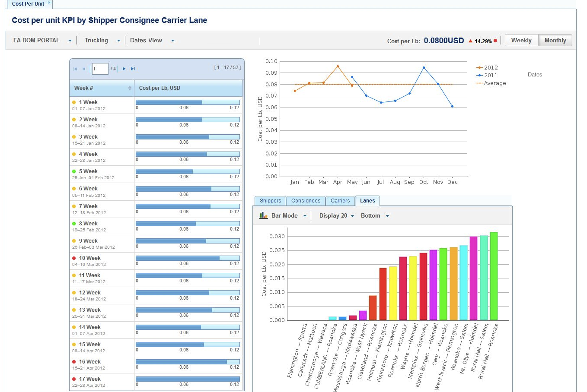587x392 pixels.
Task: Go to next page of week table
Action: (124, 69)
